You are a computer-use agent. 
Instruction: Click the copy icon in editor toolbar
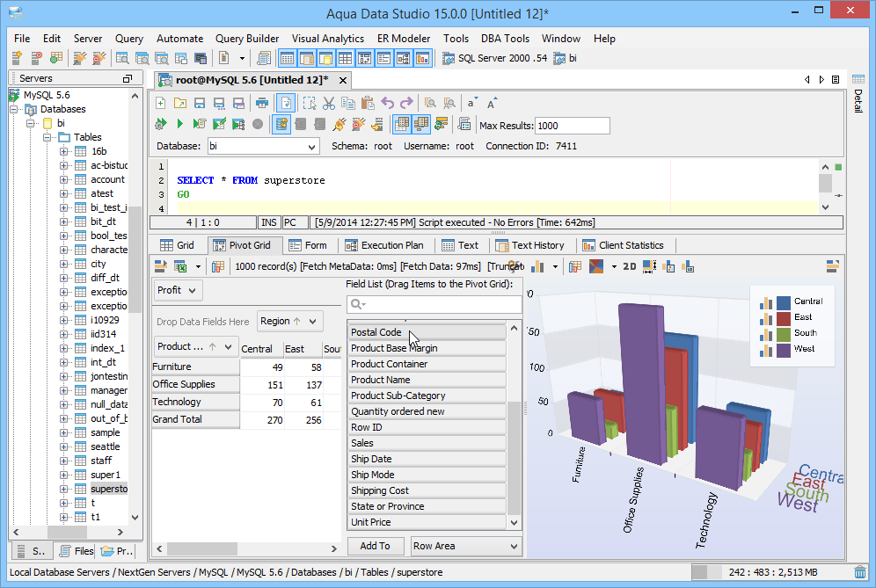pos(348,104)
